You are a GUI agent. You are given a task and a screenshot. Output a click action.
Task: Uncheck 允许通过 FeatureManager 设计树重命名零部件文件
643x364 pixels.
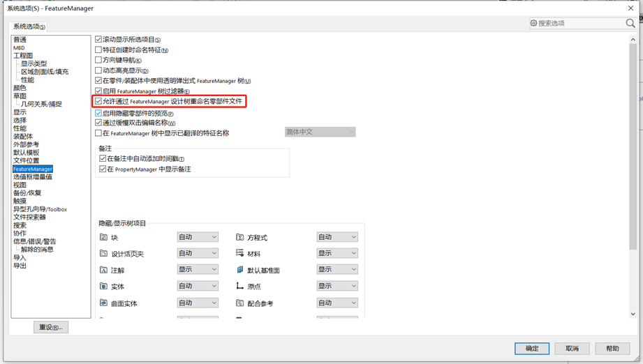pos(98,102)
